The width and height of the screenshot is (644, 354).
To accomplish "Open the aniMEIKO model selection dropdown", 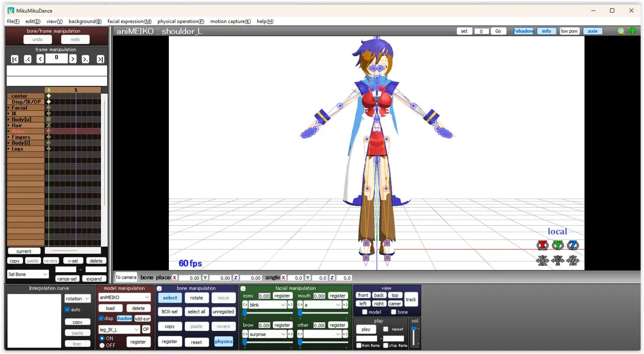I will pos(124,298).
